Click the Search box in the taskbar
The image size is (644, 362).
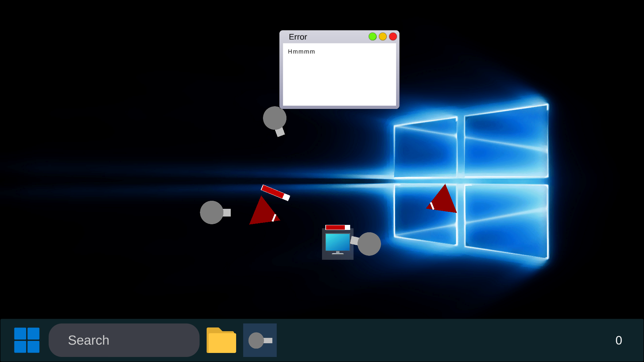[124, 340]
